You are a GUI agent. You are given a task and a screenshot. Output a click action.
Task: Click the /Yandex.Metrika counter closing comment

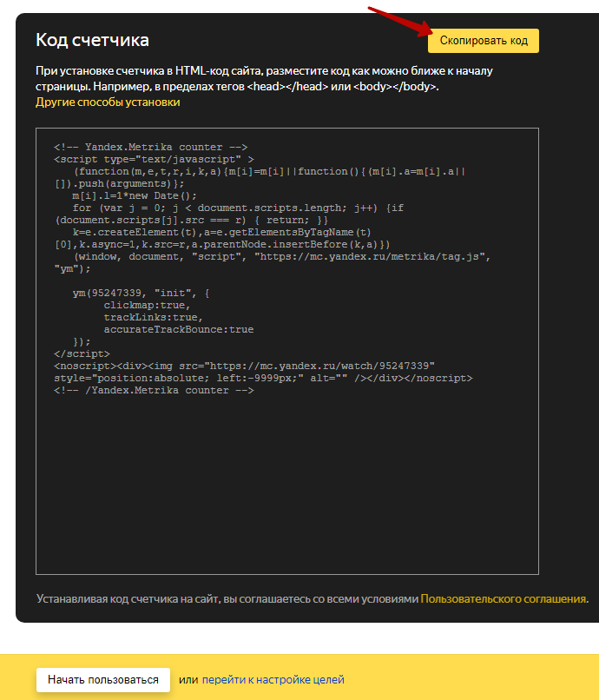154,390
